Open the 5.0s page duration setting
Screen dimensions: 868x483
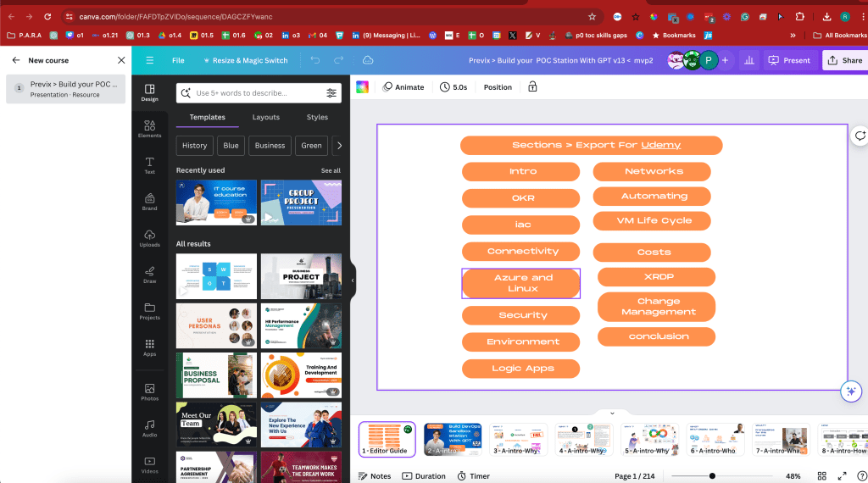[453, 87]
